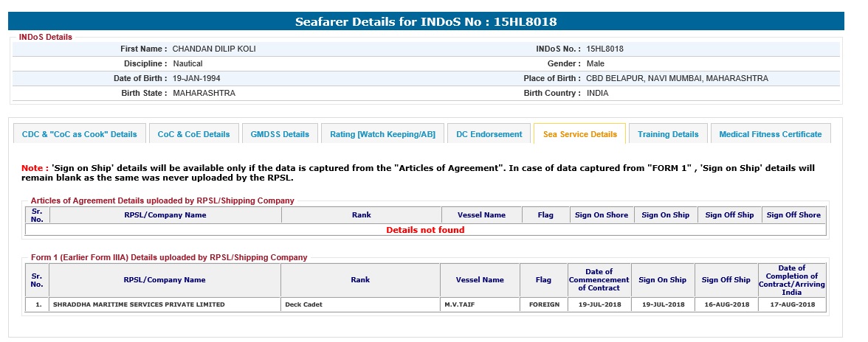Go to the DC Endorsement tab
The image size is (868, 342).
tap(489, 134)
